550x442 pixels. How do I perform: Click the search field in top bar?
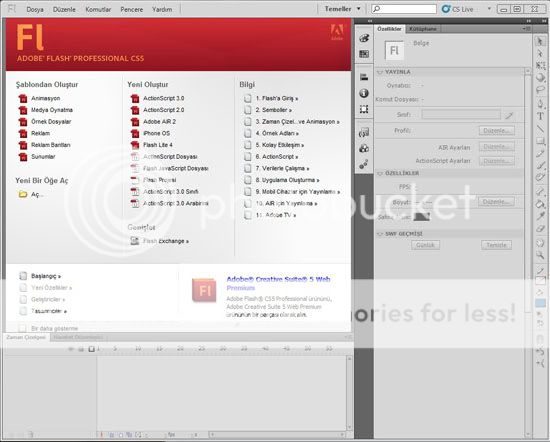click(x=404, y=9)
